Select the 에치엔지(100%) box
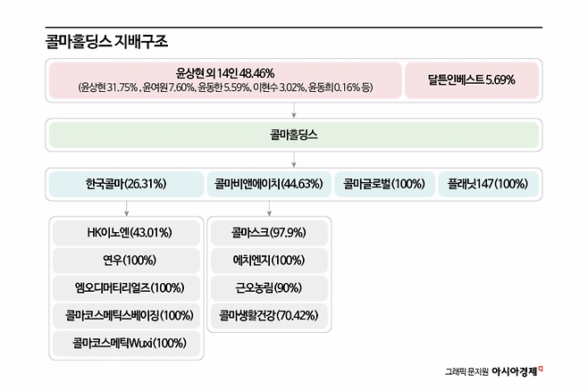This screenshot has width=588, height=391. pos(269,261)
